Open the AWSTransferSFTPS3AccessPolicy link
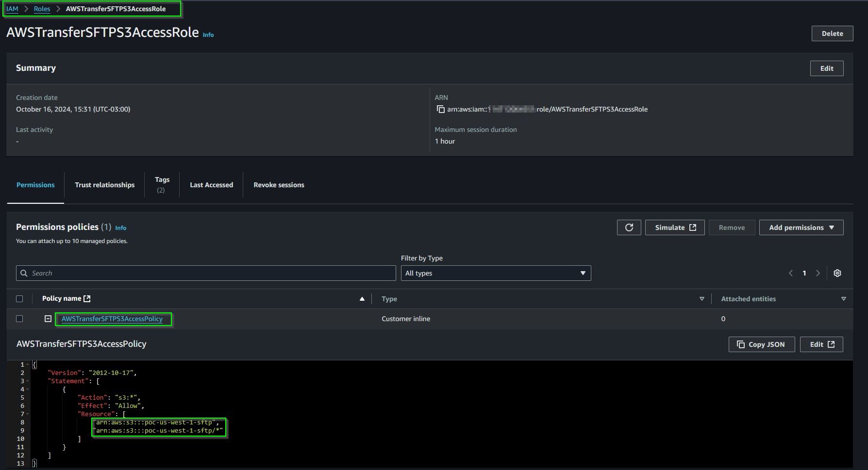The width and height of the screenshot is (868, 470). click(112, 319)
